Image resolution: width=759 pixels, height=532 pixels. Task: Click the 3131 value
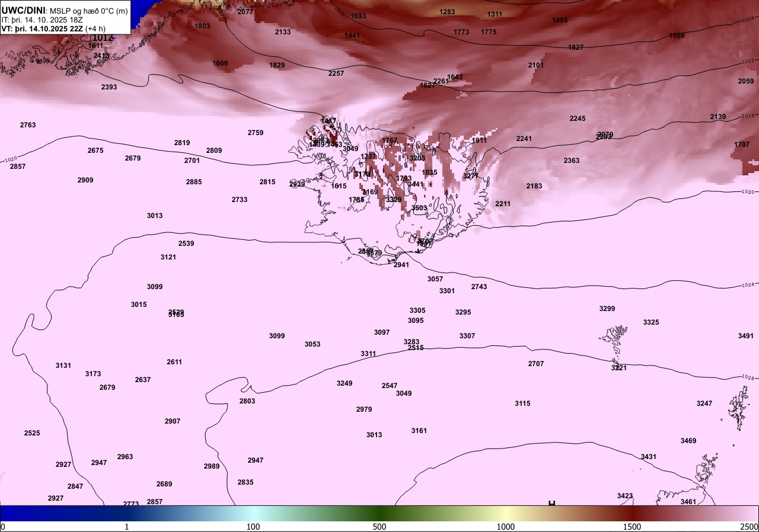(x=63, y=366)
